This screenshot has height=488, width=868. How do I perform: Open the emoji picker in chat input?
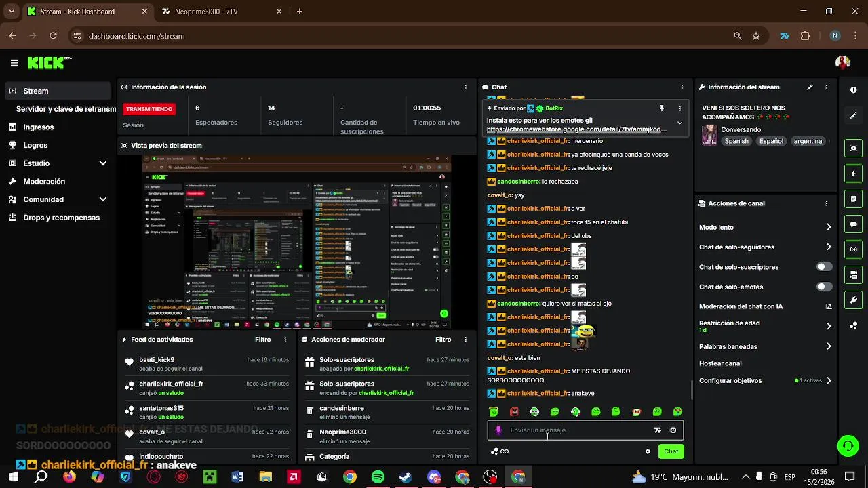(x=673, y=430)
